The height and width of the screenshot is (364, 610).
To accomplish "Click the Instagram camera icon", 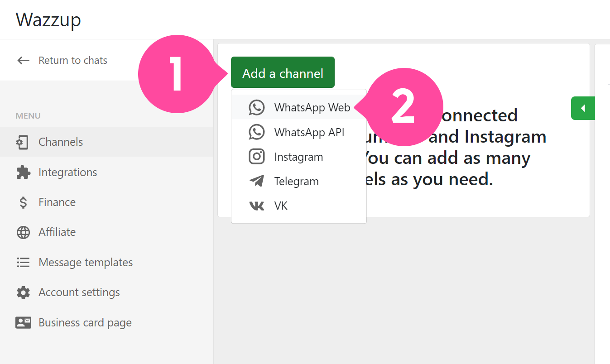I will click(257, 157).
